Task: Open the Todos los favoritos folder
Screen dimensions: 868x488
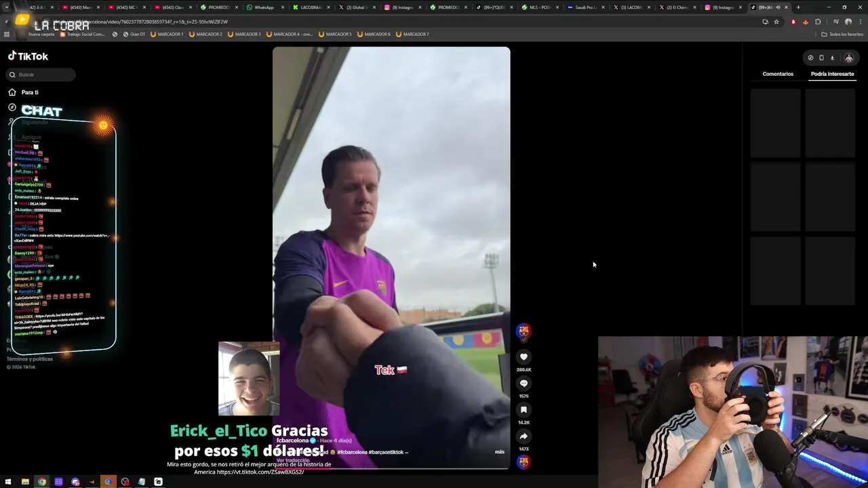Action: pyautogui.click(x=842, y=34)
